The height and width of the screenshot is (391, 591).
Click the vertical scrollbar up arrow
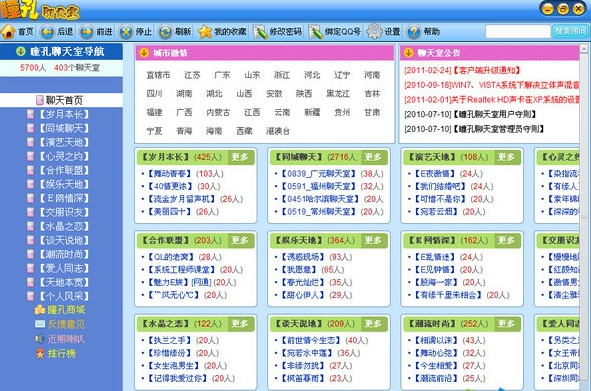[583, 49]
